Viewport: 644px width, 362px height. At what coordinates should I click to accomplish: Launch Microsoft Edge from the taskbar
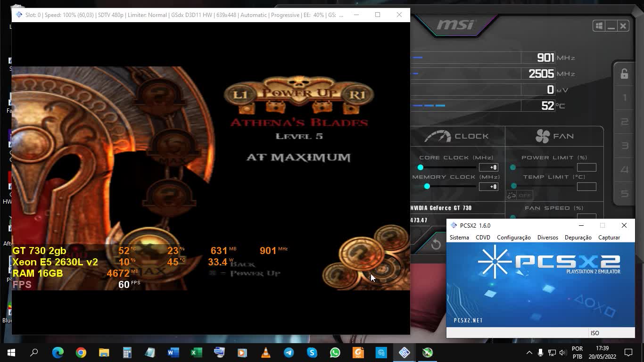tap(58, 353)
